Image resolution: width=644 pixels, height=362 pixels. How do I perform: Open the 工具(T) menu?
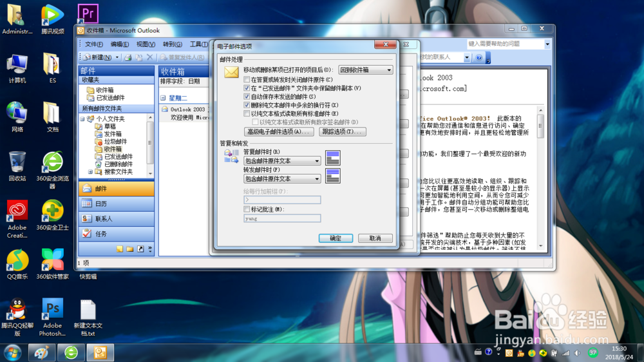click(x=199, y=44)
